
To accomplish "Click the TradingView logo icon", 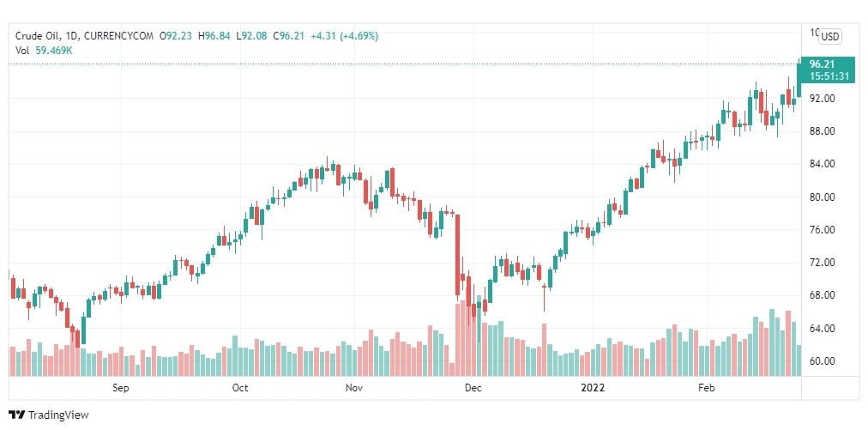I will click(17, 415).
